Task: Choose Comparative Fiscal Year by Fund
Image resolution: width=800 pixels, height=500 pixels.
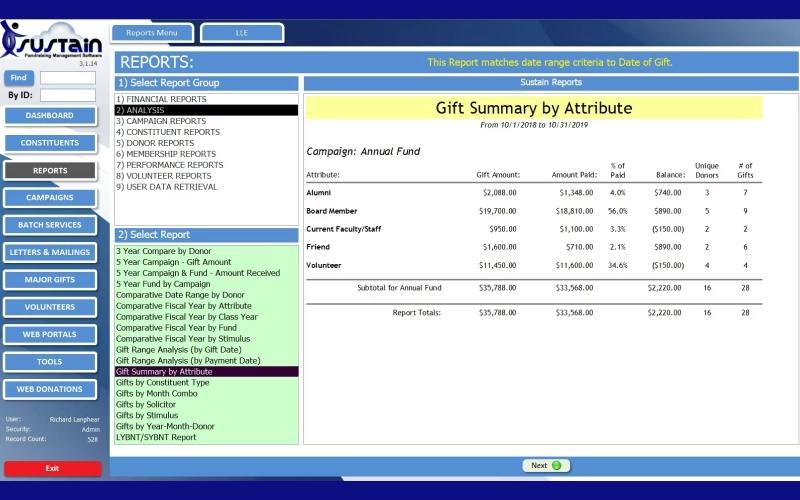Action: pos(177,328)
